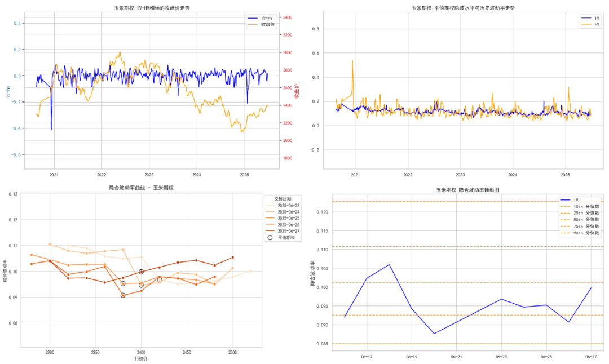Click the 06-23 tick on cone chart axis
This screenshot has height=364, width=609.
click(x=501, y=357)
